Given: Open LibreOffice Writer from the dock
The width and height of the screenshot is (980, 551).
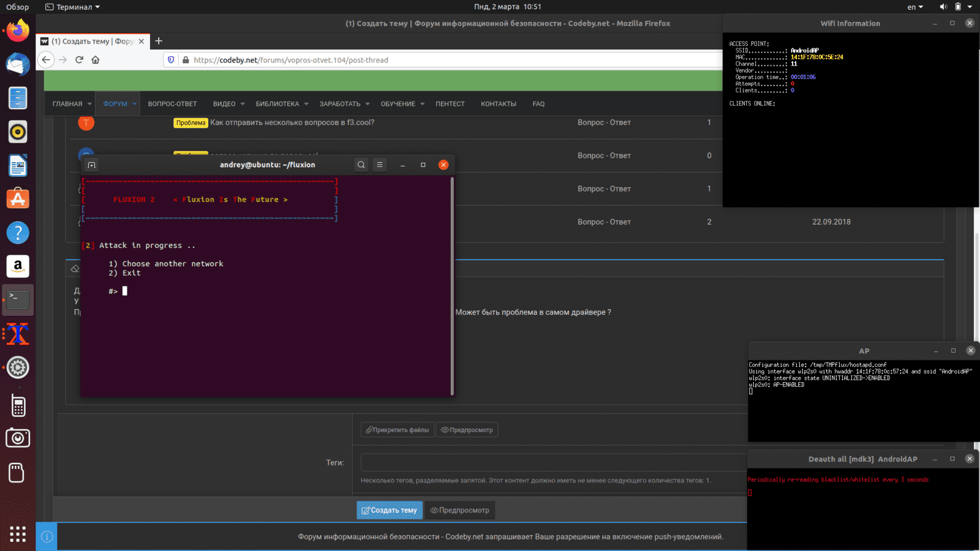Looking at the screenshot, I should tap(18, 165).
